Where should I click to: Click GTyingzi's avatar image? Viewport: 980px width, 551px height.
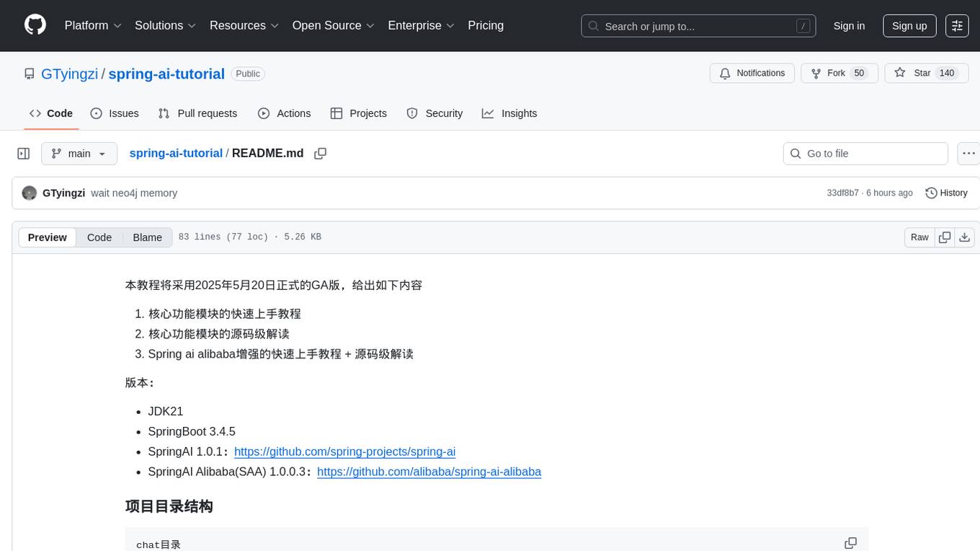click(30, 193)
